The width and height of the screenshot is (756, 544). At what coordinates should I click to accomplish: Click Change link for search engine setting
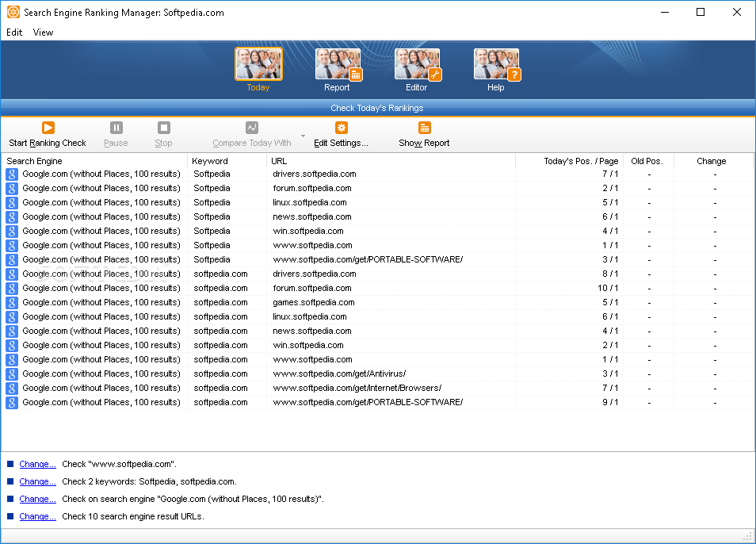coord(37,499)
